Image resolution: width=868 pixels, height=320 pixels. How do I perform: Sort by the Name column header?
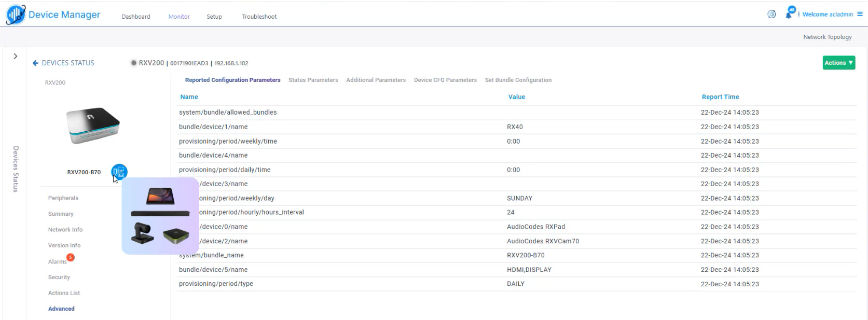pos(189,97)
